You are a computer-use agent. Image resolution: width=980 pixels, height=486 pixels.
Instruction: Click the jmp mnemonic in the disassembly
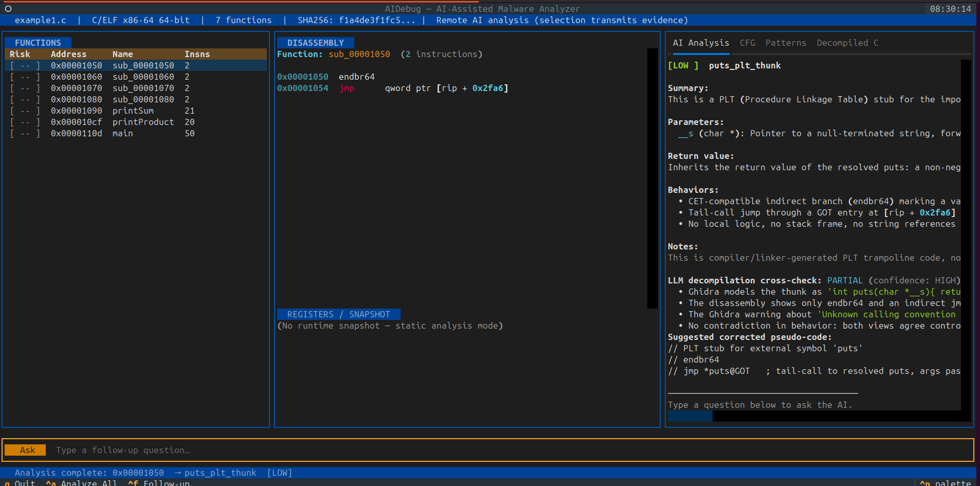347,88
